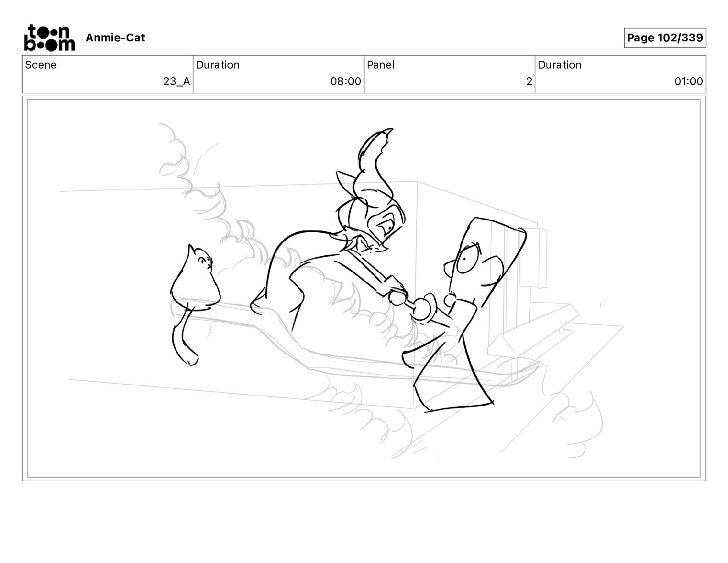Click the scene value 23_A
The height and width of the screenshot is (563, 728).
(x=176, y=81)
